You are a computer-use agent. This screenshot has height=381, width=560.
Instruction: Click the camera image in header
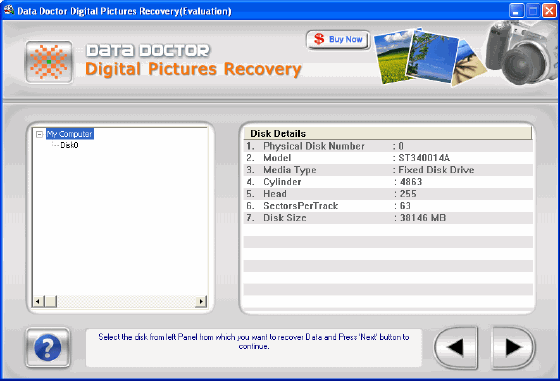[522, 53]
